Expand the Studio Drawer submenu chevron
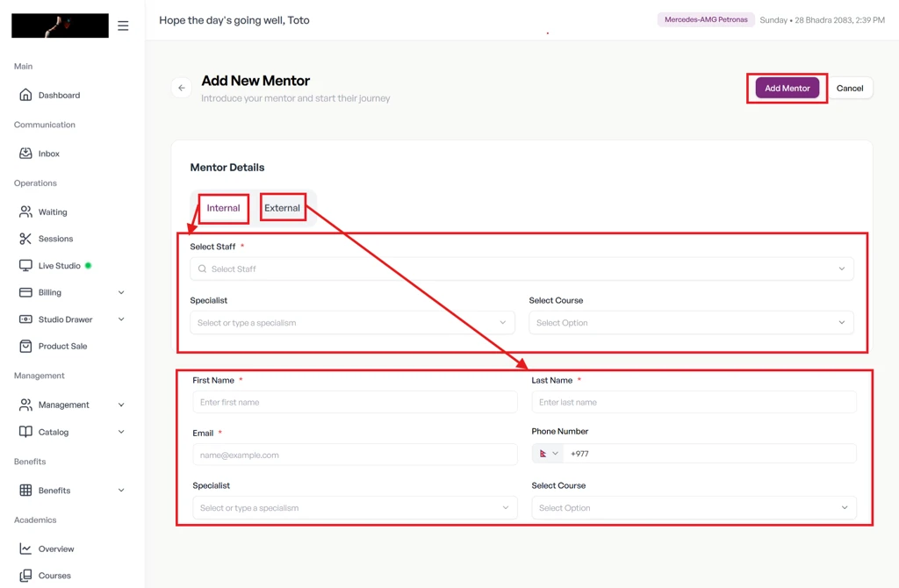Viewport: 899px width, 588px height. tap(121, 319)
